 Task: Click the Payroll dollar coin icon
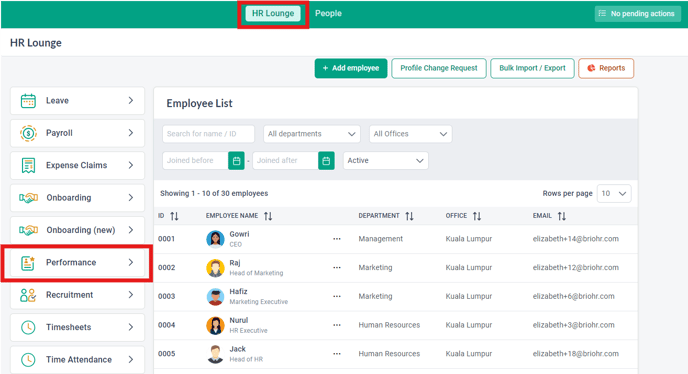(28, 133)
